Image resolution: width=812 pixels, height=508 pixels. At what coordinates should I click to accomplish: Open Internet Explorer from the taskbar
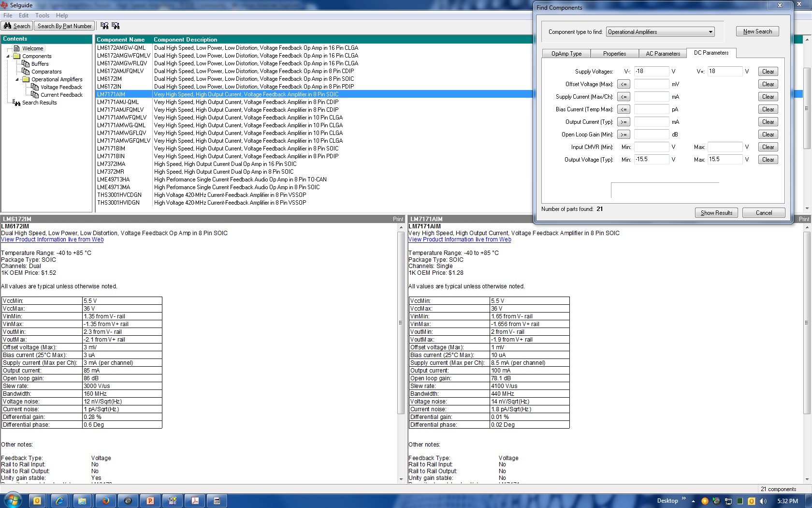[x=60, y=501]
